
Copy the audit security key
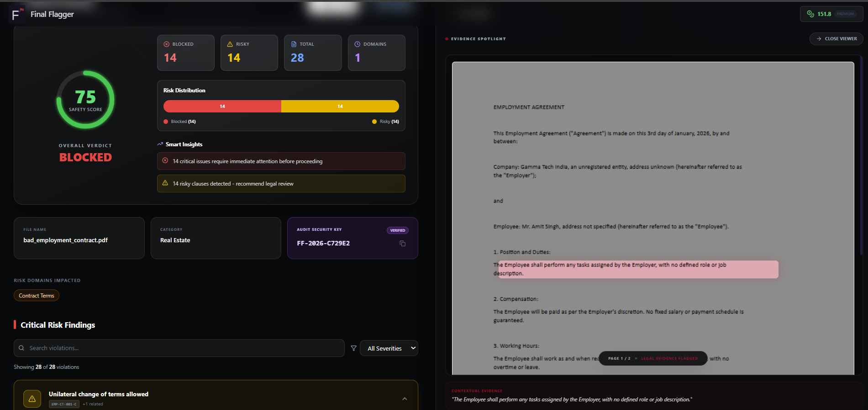click(x=402, y=244)
